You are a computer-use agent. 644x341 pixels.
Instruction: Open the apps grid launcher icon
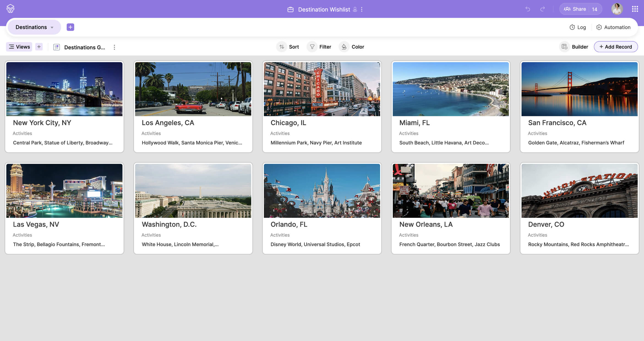point(635,9)
